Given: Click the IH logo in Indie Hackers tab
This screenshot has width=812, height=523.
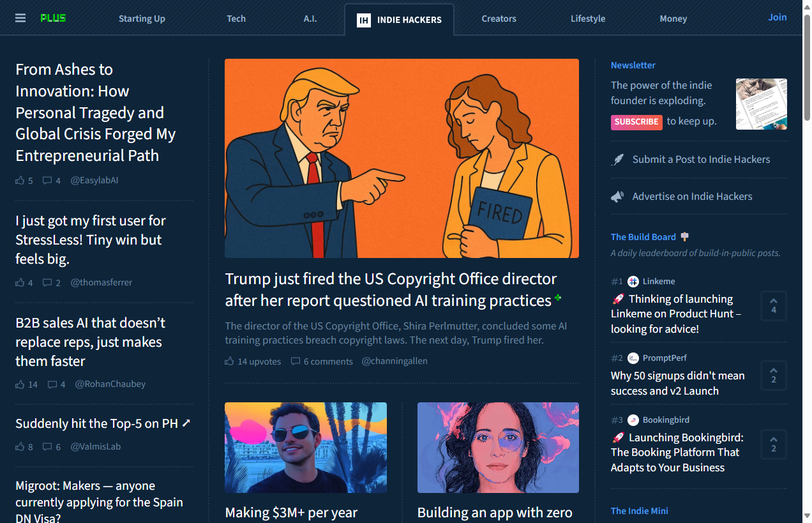Looking at the screenshot, I should pos(364,20).
